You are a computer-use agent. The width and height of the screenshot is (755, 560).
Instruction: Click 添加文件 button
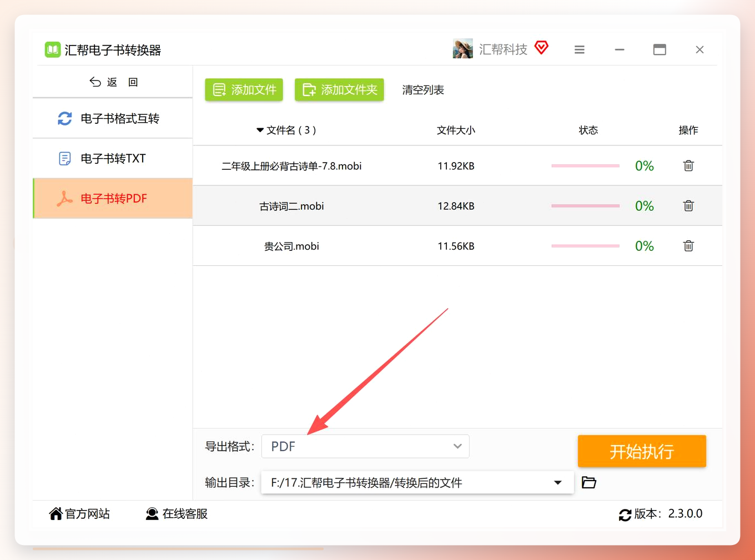[x=244, y=90]
